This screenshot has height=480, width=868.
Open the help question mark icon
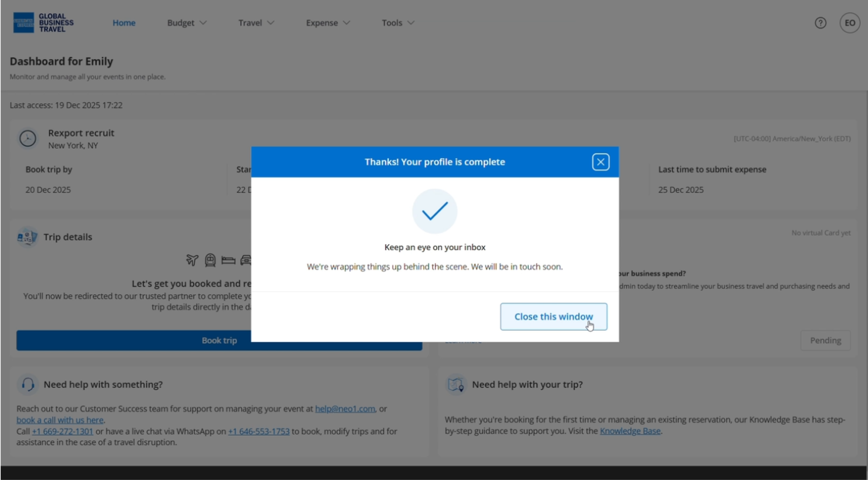coord(820,23)
